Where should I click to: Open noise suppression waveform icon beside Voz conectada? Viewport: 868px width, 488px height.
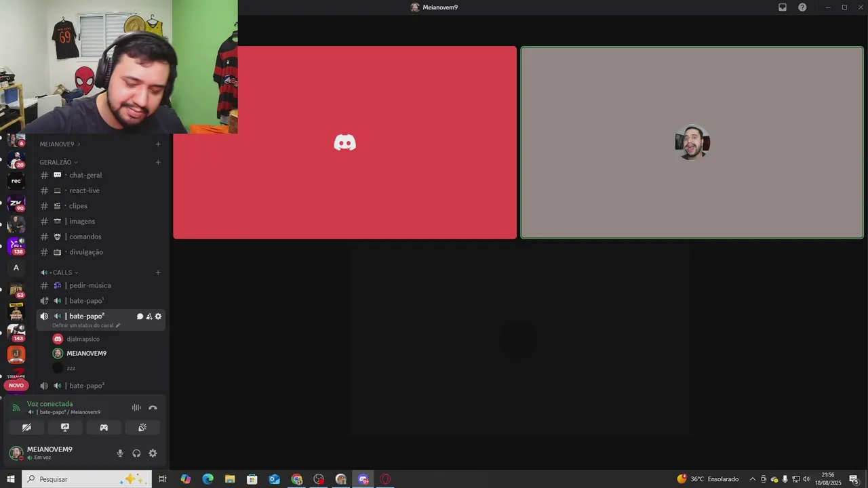[136, 407]
